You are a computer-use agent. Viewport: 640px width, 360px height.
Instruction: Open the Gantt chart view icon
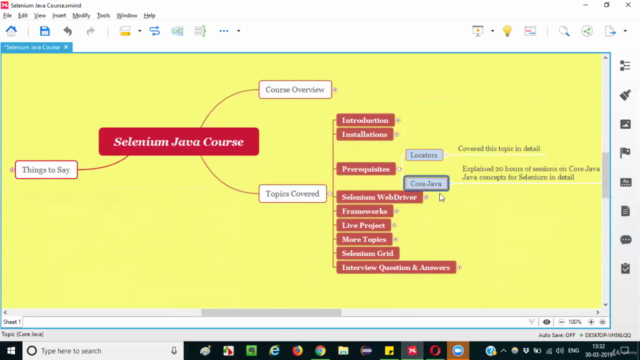click(x=530, y=31)
